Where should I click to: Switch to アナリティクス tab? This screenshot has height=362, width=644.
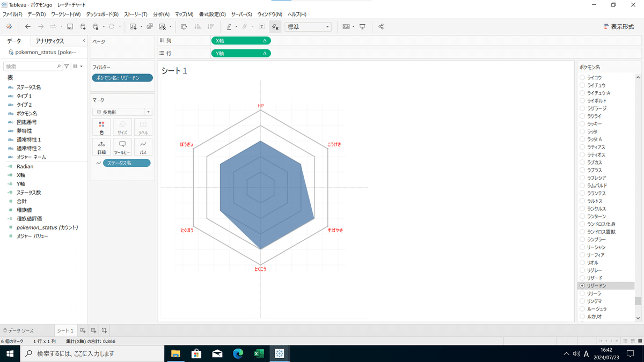(x=50, y=41)
